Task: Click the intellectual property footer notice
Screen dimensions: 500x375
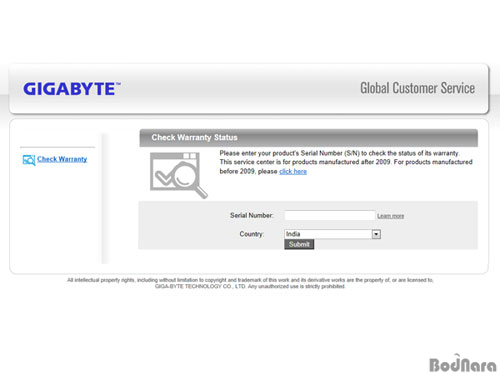Action: tap(250, 283)
